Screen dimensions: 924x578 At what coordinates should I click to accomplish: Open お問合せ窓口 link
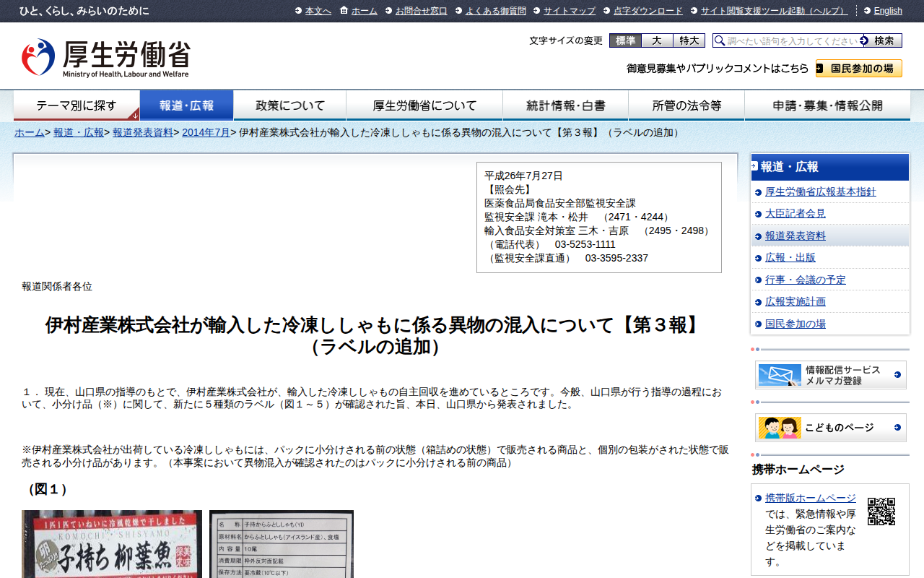pos(422,11)
